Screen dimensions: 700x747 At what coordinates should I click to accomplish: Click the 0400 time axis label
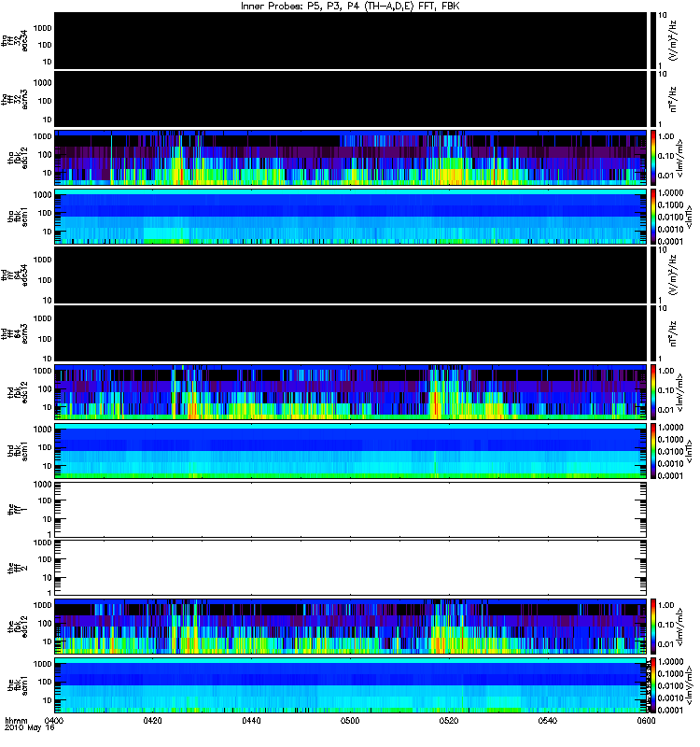pyautogui.click(x=54, y=721)
